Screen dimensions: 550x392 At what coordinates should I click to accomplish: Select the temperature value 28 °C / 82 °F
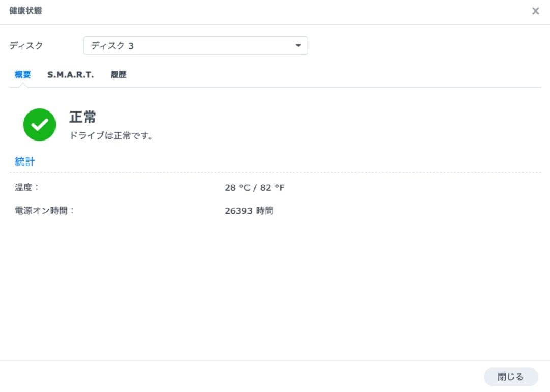(x=255, y=187)
